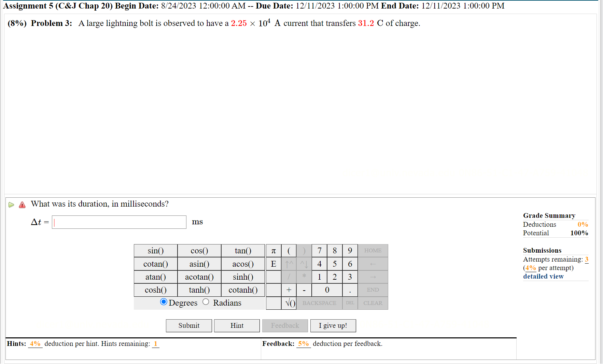Select the Degrees radio button

coord(164,302)
